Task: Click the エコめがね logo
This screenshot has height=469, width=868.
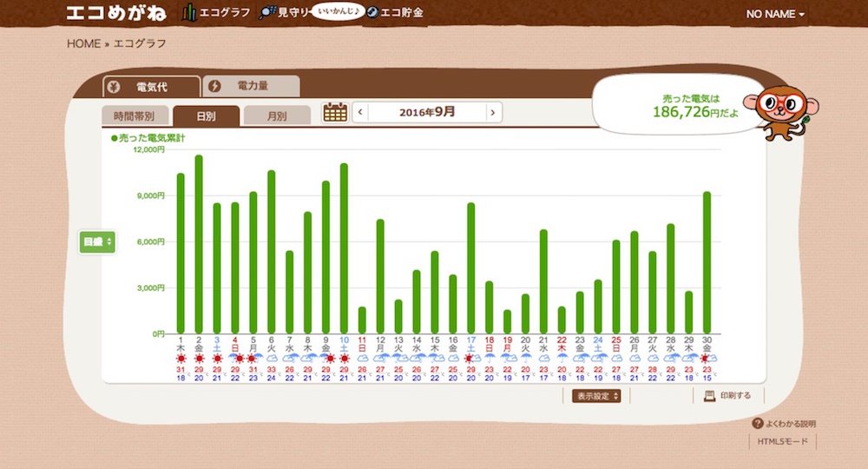Action: pos(116,13)
